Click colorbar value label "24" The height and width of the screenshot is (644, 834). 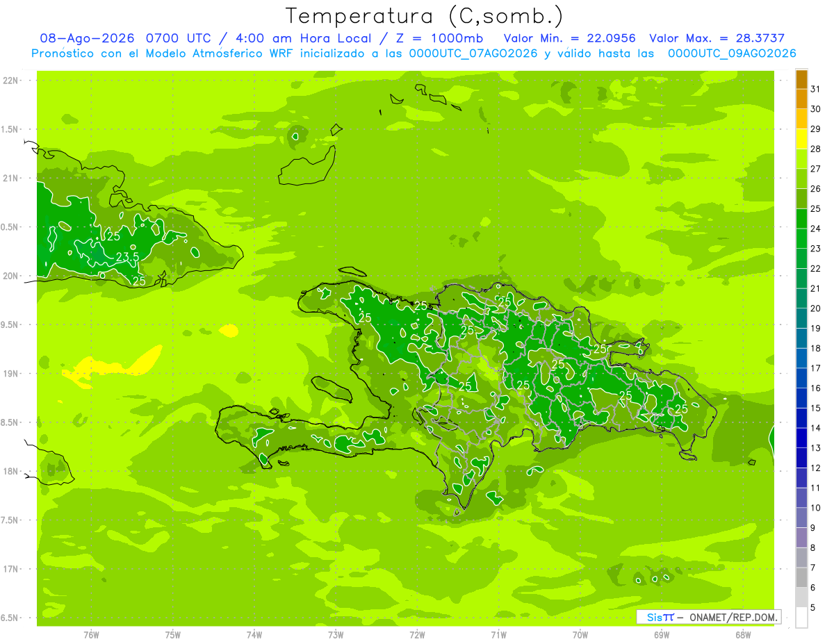click(x=815, y=229)
